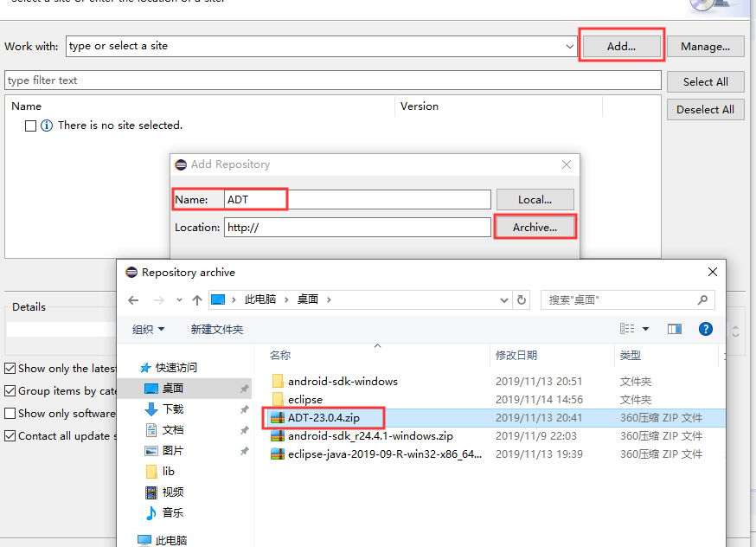
Task: Select the eclipse folder
Action: (304, 399)
